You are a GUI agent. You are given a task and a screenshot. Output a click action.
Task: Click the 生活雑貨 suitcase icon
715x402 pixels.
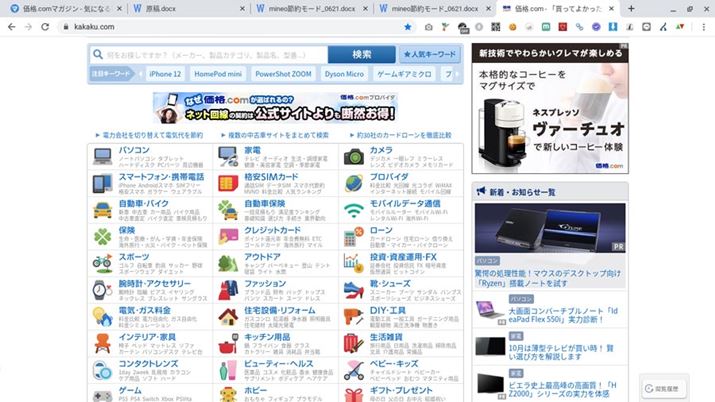coord(354,344)
